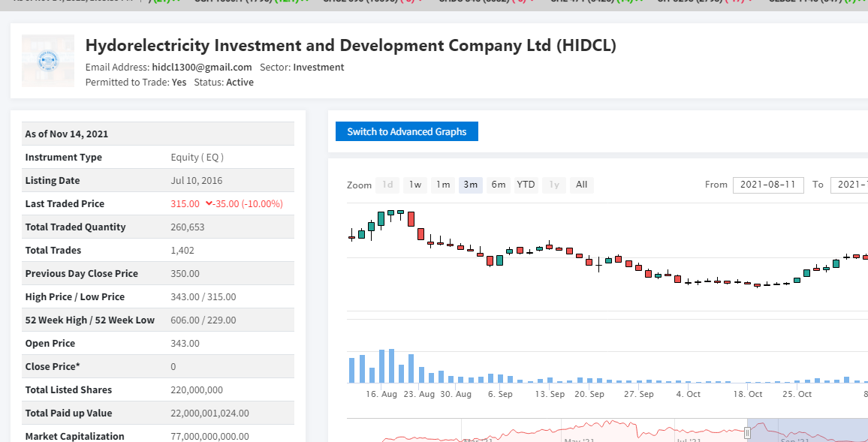Click 52 Week value 606.00 / 229.00
Screen dimensions: 868x442
(x=203, y=320)
